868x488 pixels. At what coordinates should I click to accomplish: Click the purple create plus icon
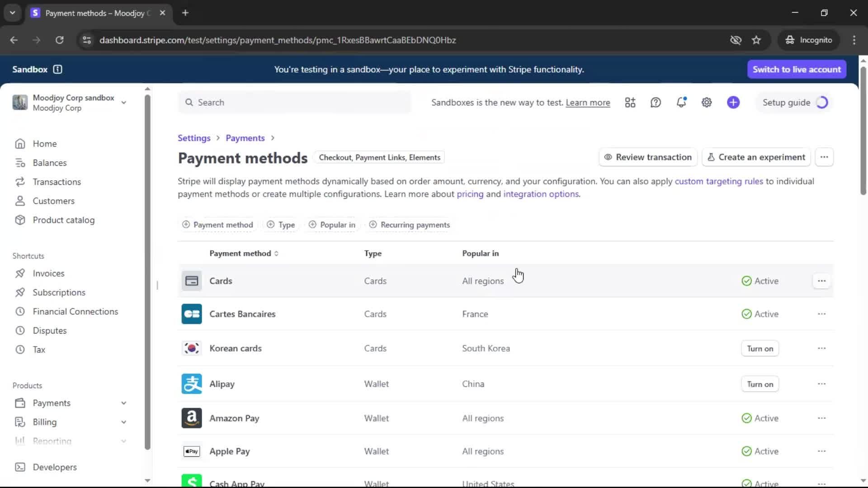[x=733, y=103]
